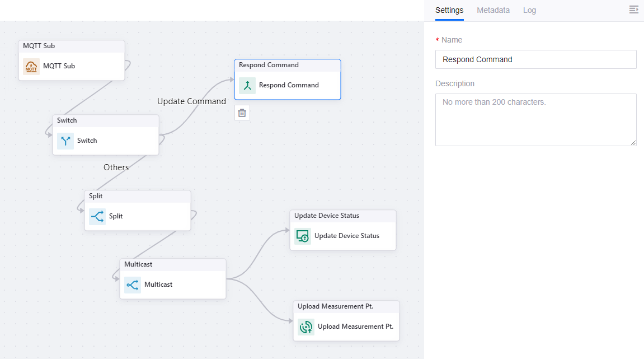Select the Multicast node title bar

pyautogui.click(x=172, y=264)
